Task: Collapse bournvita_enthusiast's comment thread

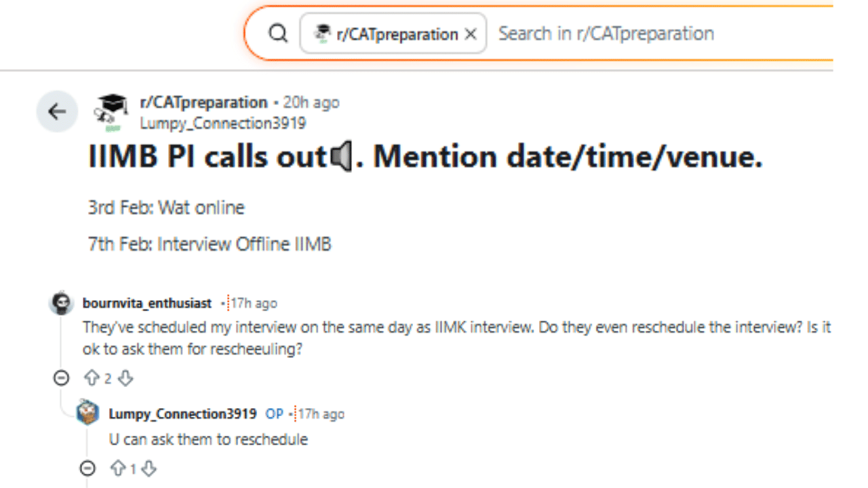Action: [61, 378]
